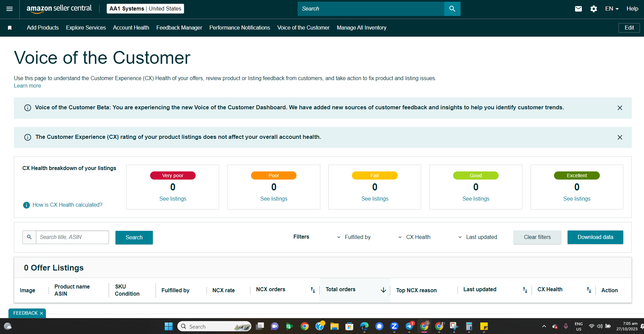The height and width of the screenshot is (334, 644).
Task: Open the Help link
Action: [x=632, y=9]
